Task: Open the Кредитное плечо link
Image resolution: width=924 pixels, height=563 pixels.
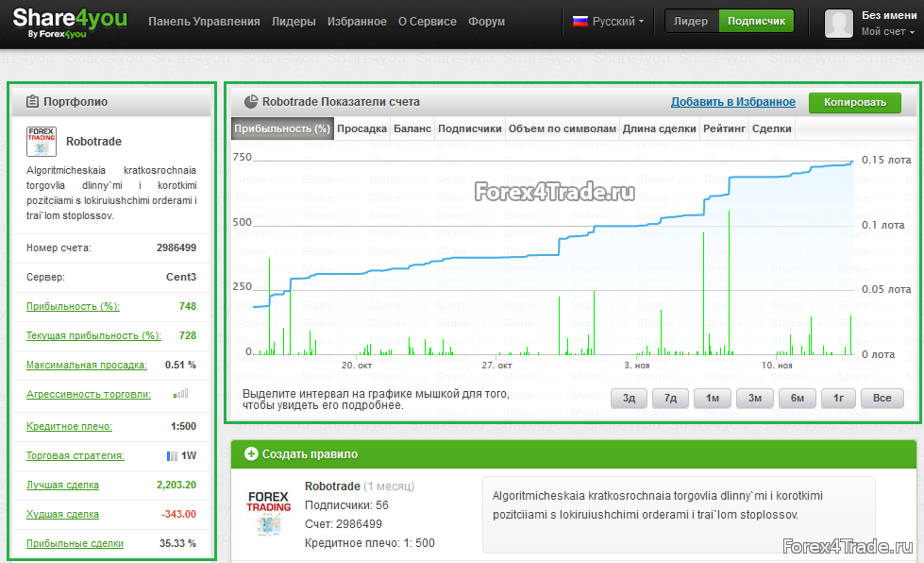Action: coord(69,426)
